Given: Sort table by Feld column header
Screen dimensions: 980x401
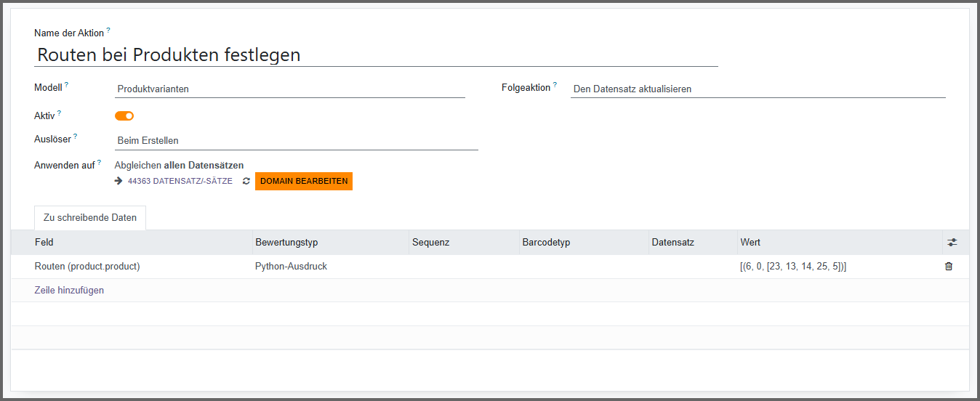Looking at the screenshot, I should (x=44, y=243).
